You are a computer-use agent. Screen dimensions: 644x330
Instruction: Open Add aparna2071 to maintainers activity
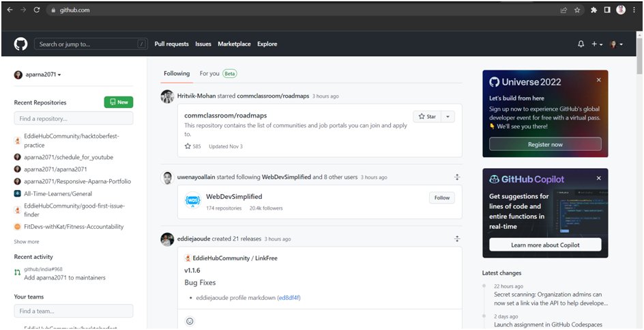(x=65, y=278)
